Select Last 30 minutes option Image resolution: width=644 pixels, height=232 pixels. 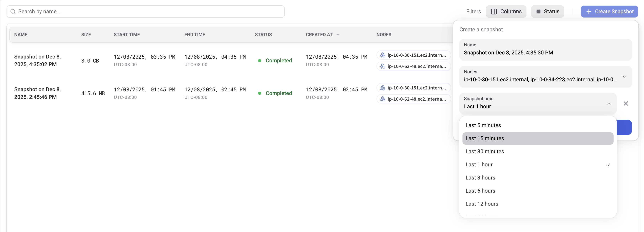484,152
